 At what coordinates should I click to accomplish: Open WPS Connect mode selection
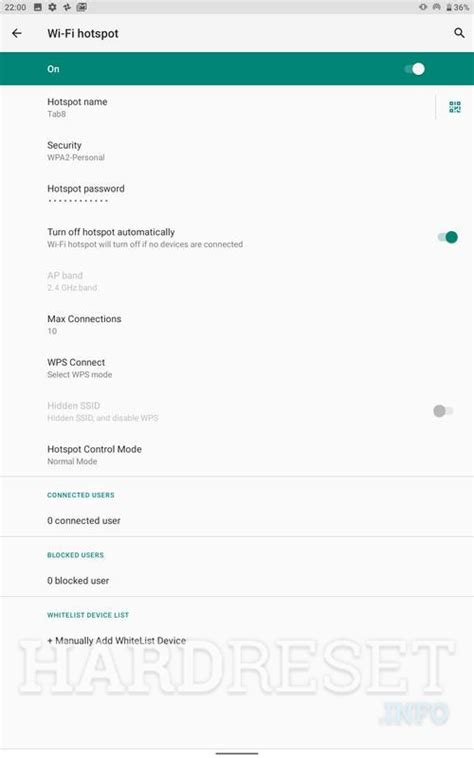click(x=237, y=368)
